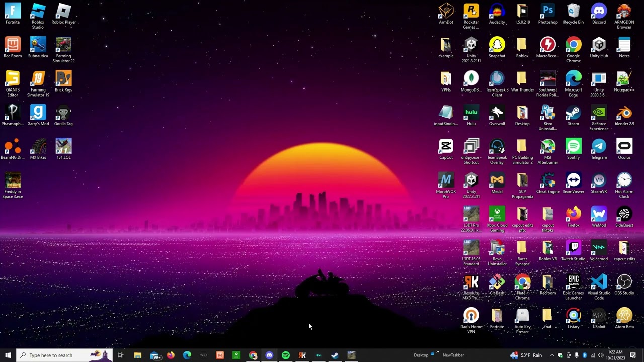Open Spotify from the taskbar
This screenshot has width=644, height=362.
click(286, 355)
